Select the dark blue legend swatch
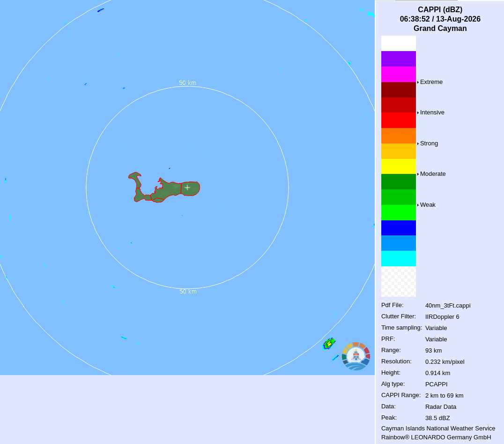 (399, 228)
